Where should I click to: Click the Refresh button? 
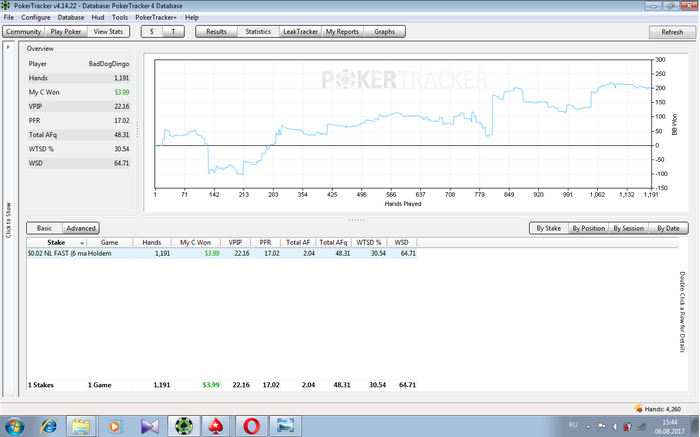point(672,32)
